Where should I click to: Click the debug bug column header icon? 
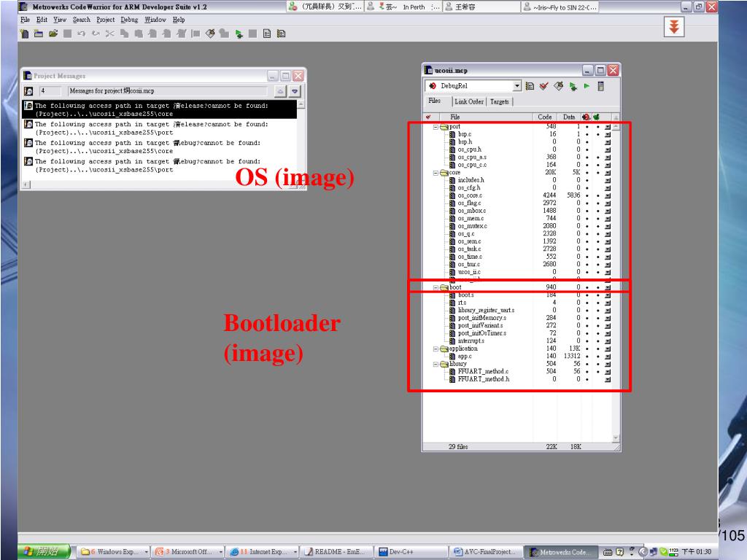pos(586,117)
